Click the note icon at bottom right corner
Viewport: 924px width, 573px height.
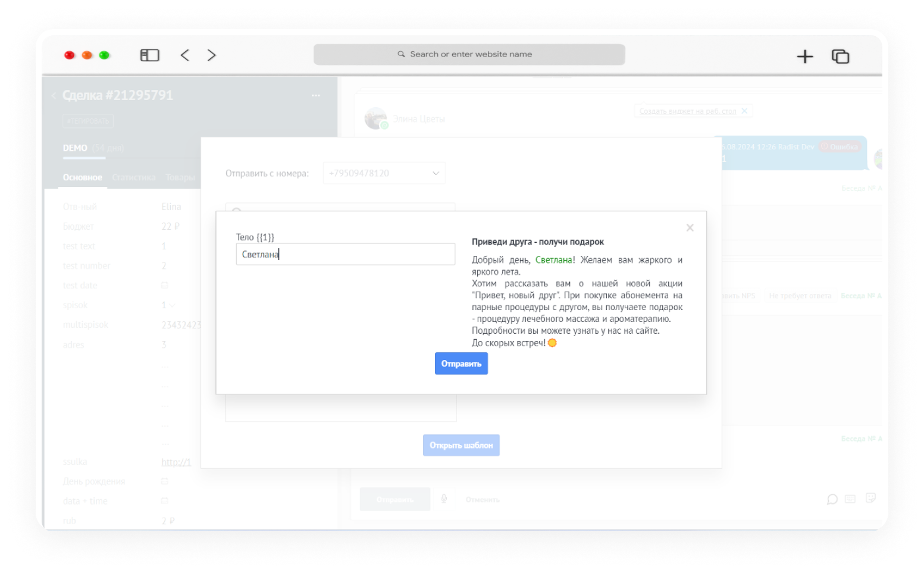pos(870,498)
